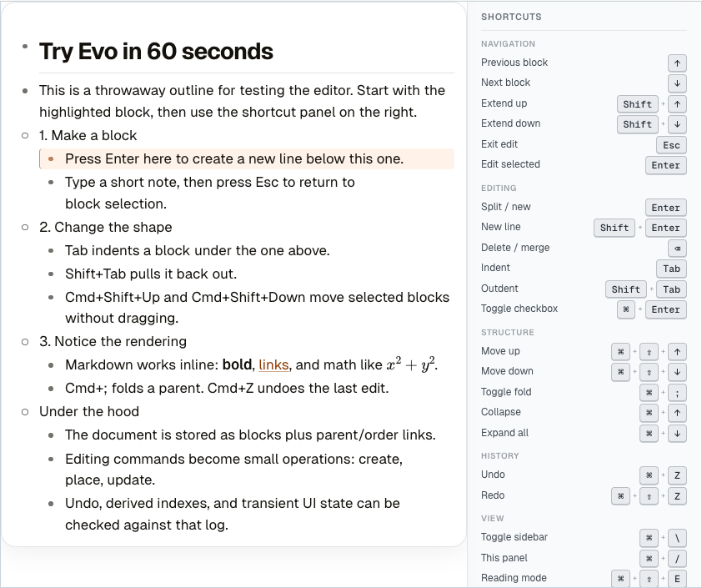Click the Enter key button next to Split / new
Viewport: 702px width, 588px height.
click(665, 207)
